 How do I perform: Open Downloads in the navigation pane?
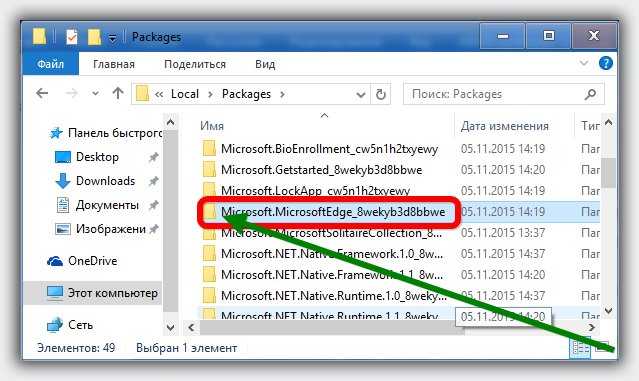[x=105, y=181]
